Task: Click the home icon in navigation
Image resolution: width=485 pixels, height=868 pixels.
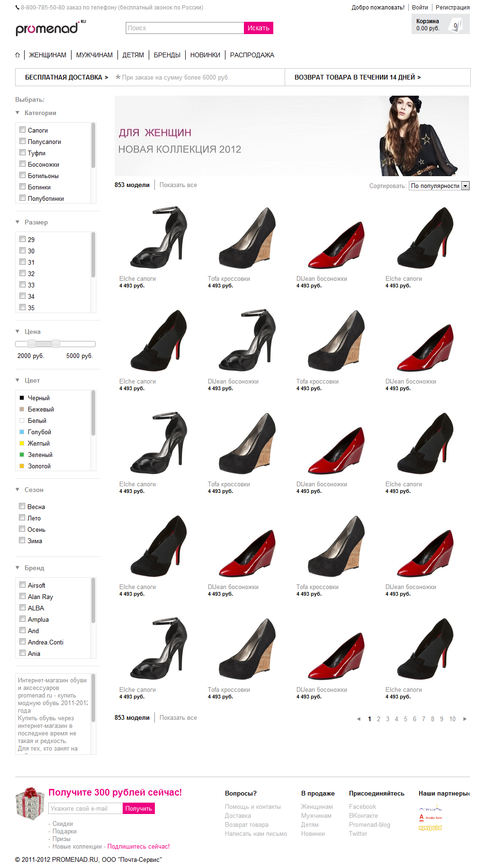Action: pos(18,55)
